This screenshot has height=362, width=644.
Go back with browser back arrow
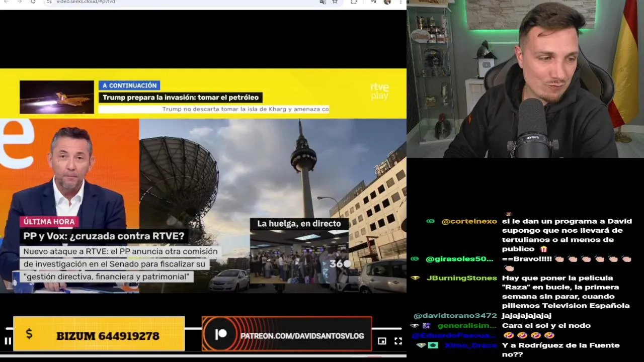point(6,2)
